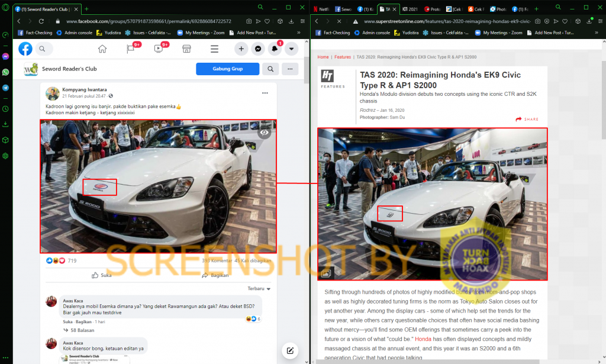Click the Opera logo menu button
Image resolution: width=606 pixels, height=364 pixels.
[5, 7]
